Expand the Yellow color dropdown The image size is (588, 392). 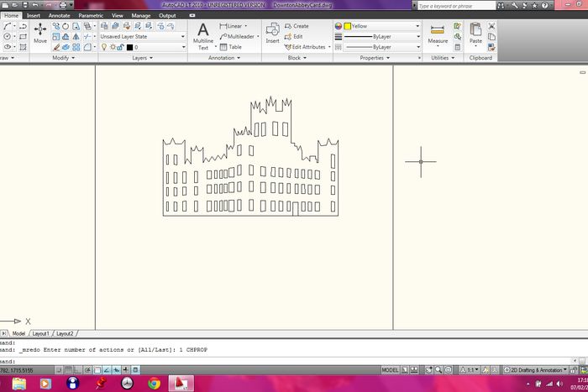pos(417,26)
